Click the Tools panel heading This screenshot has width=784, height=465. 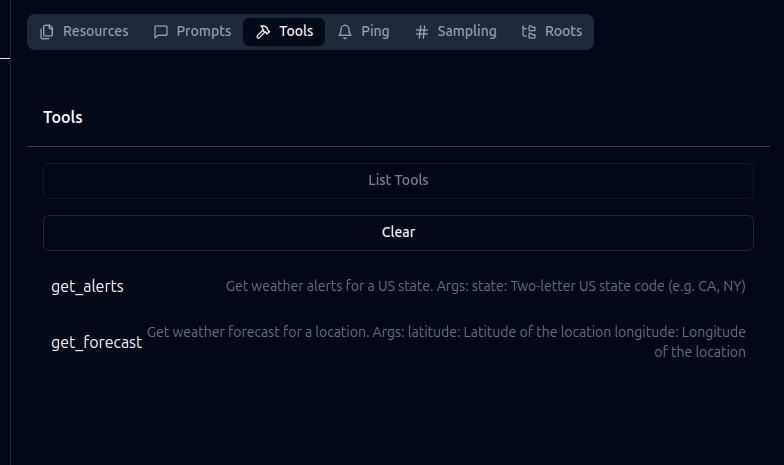(63, 117)
